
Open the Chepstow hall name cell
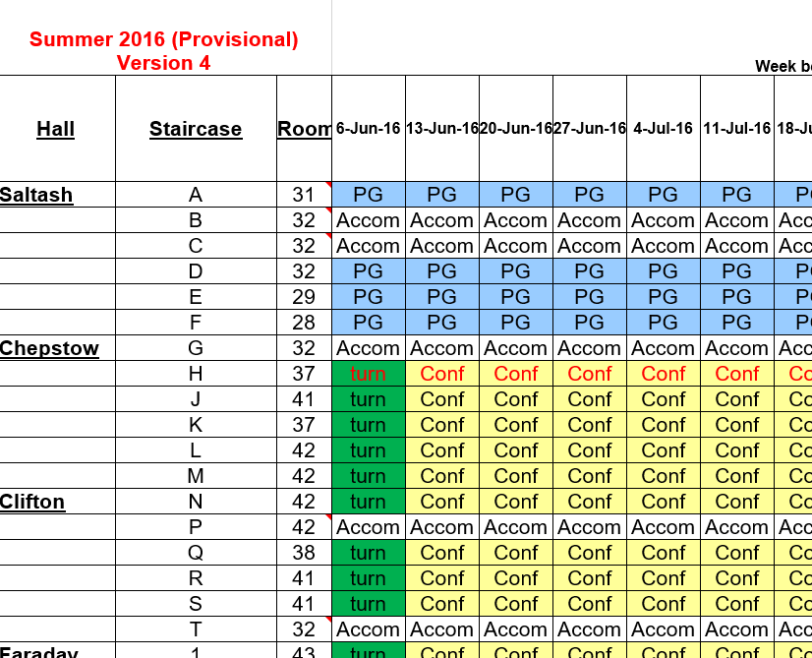[49, 348]
